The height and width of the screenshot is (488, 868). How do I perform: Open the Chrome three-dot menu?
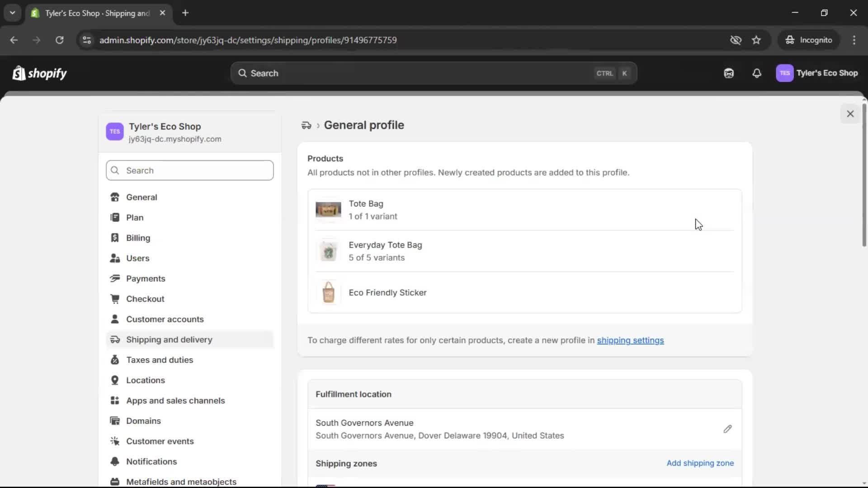coord(854,40)
